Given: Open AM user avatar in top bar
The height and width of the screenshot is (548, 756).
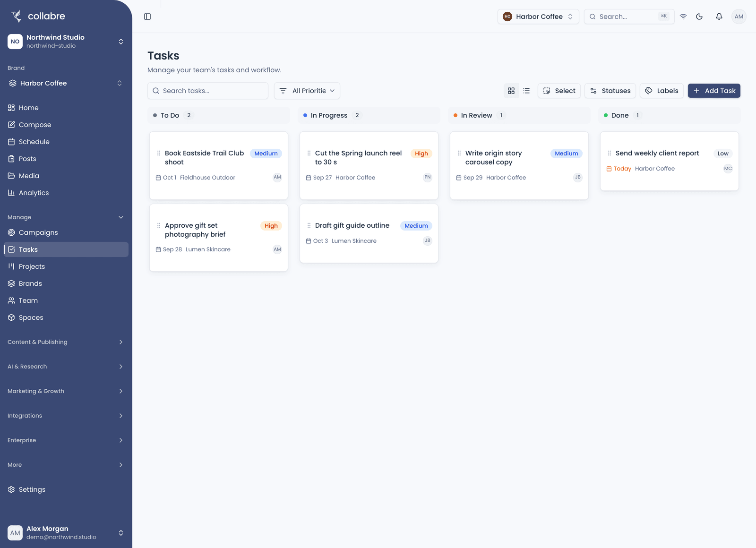Looking at the screenshot, I should (739, 17).
